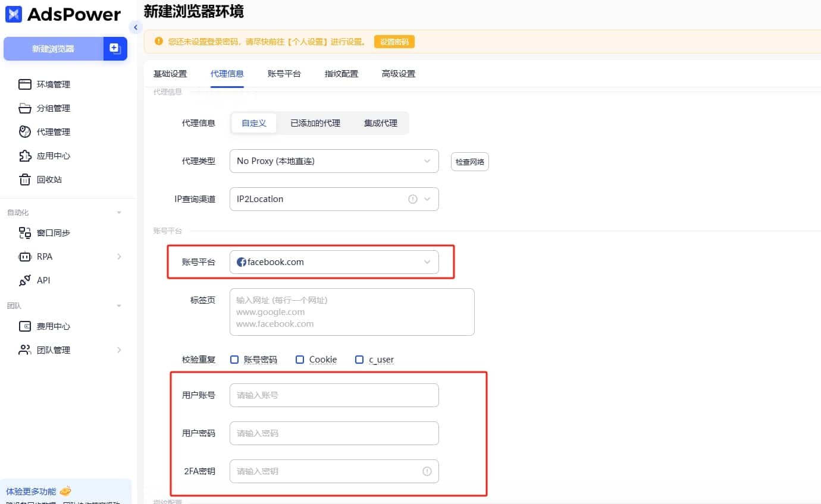Click the orange warning icon in banner
Image resolution: width=821 pixels, height=504 pixels.
tap(158, 42)
